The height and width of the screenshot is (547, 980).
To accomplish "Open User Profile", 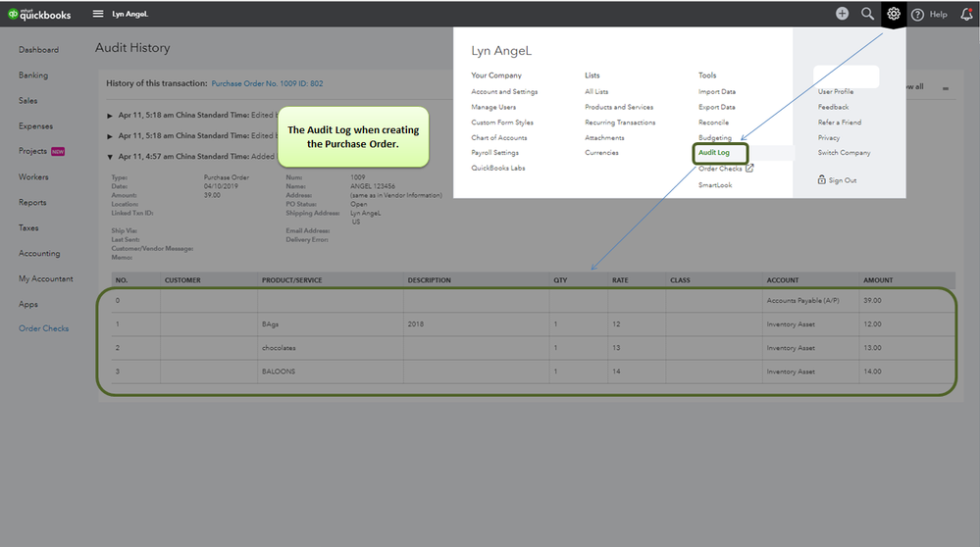I will point(836,92).
